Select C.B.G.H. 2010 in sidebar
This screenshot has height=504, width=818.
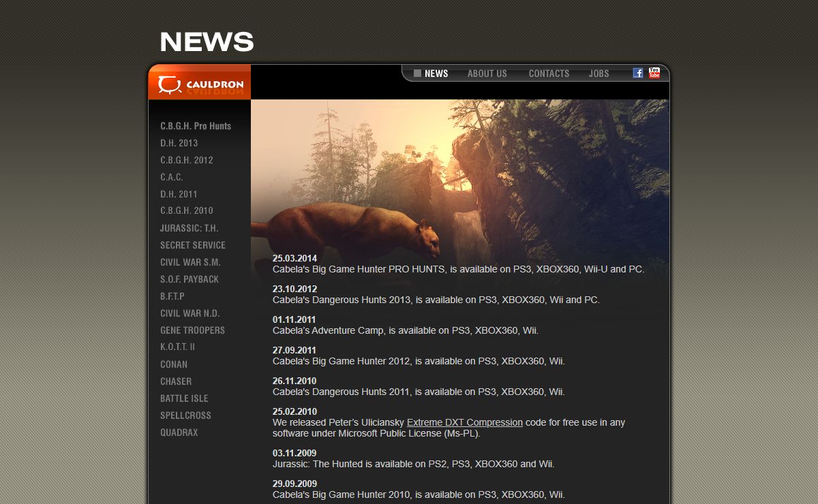tap(187, 211)
